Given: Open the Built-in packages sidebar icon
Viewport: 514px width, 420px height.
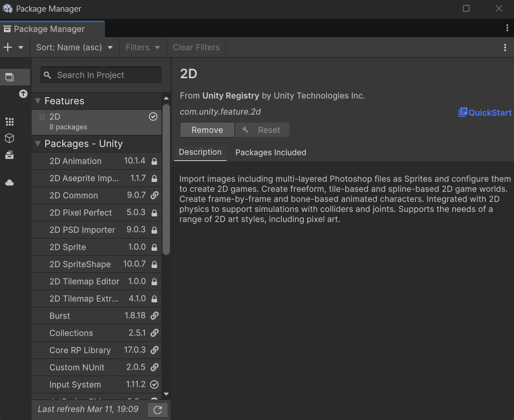Looking at the screenshot, I should [9, 155].
